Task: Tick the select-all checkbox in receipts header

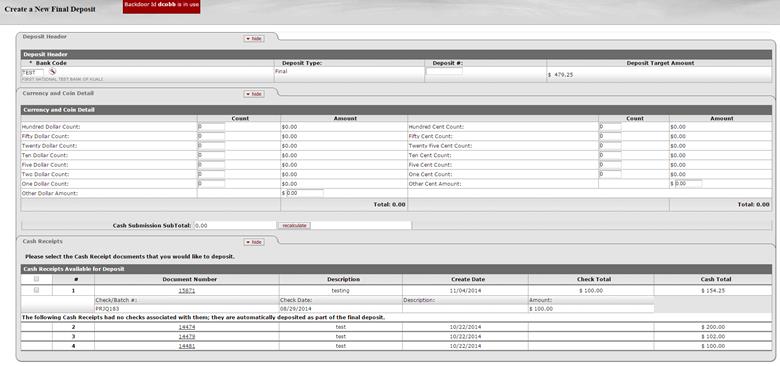Action: pos(36,279)
